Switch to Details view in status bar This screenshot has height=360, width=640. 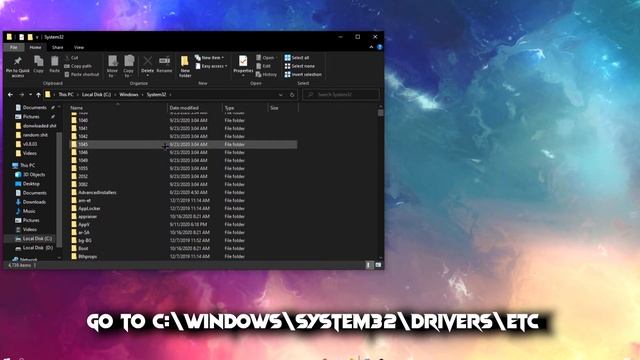tap(369, 265)
